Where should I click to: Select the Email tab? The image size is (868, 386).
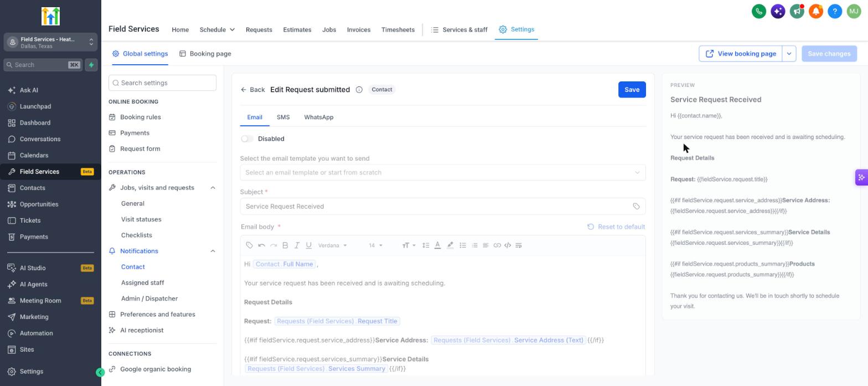[255, 117]
